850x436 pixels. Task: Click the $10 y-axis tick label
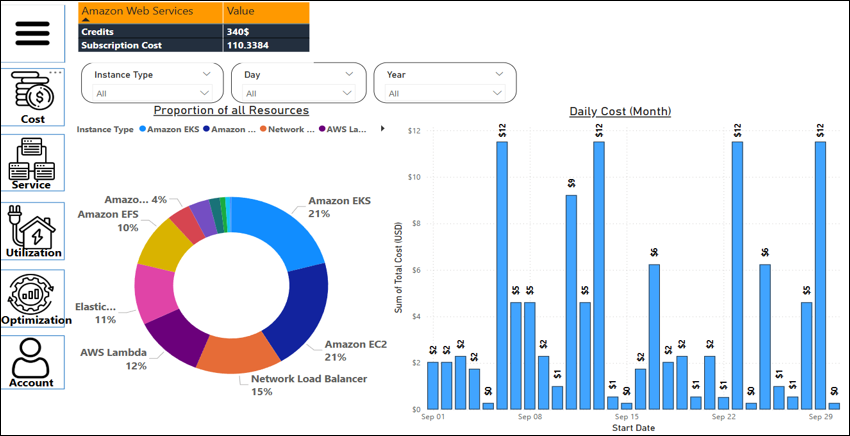pyautogui.click(x=415, y=177)
